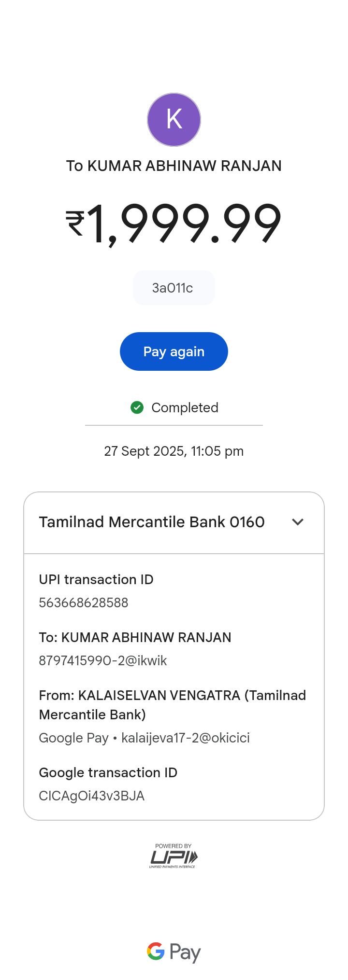This screenshot has height=980, width=348.
Task: Select the 1,999.99 payment amount
Action: click(184, 223)
